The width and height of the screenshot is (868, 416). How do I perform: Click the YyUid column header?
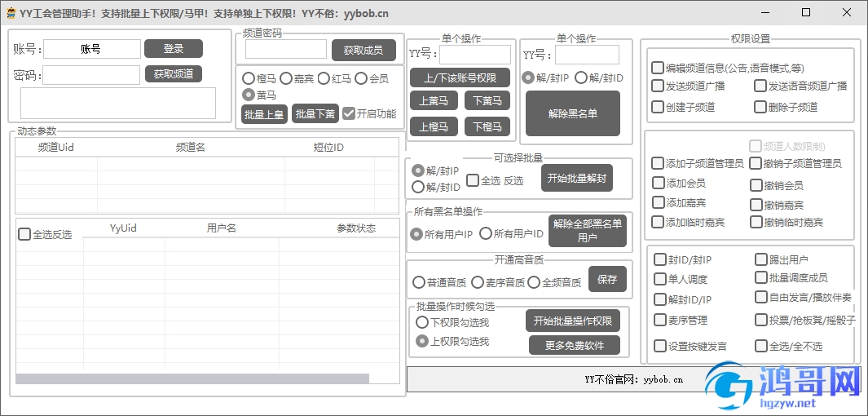point(123,228)
